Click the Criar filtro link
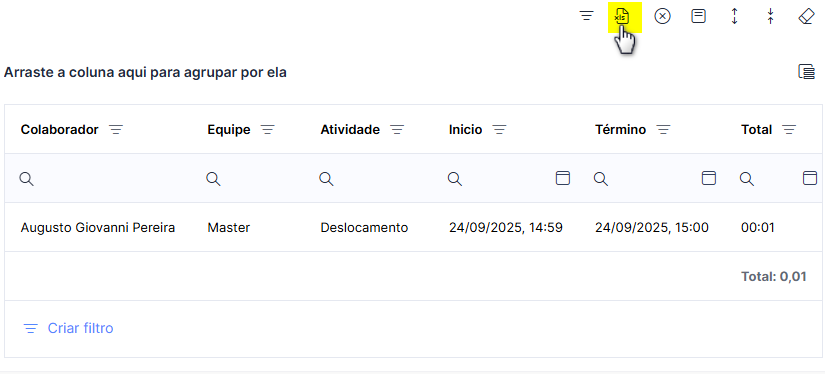This screenshot has height=374, width=825. [68, 328]
